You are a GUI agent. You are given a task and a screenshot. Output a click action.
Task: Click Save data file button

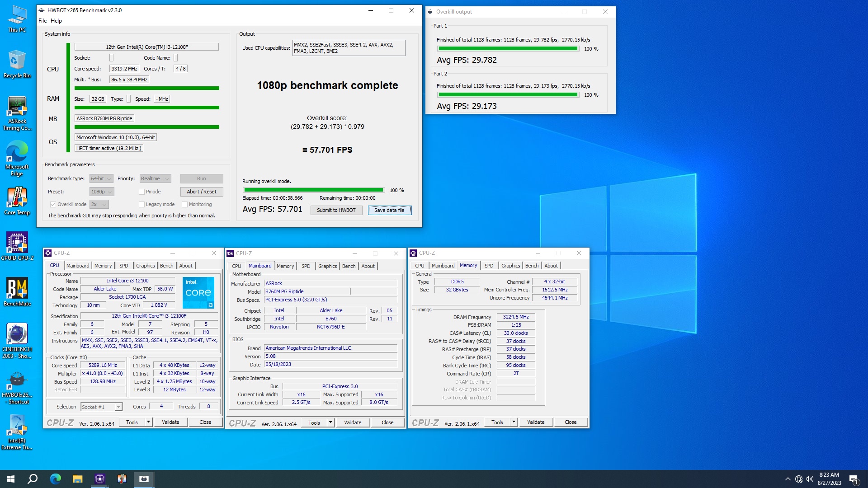click(x=389, y=210)
